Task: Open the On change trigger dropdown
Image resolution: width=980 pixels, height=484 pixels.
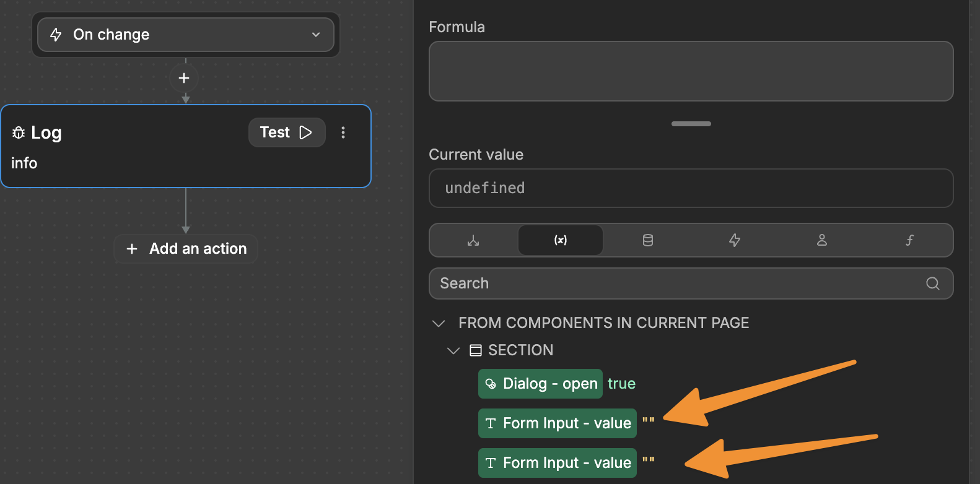Action: (x=185, y=35)
